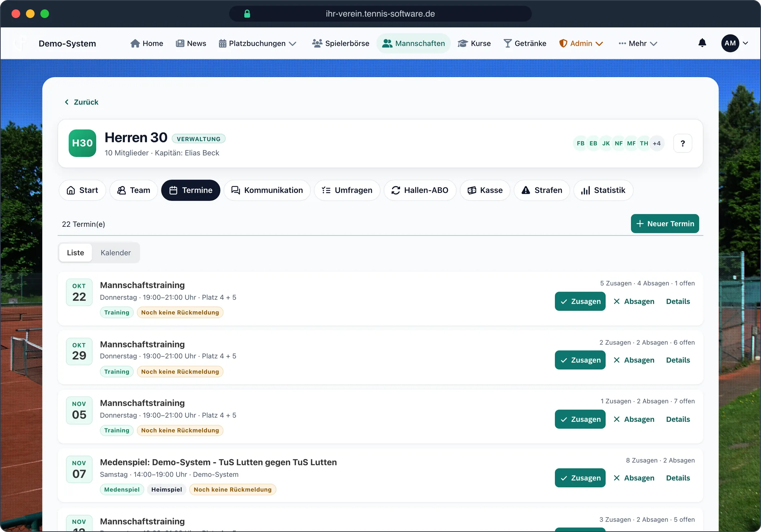
Task: Expand the Platzbuchungen dropdown
Action: point(257,43)
